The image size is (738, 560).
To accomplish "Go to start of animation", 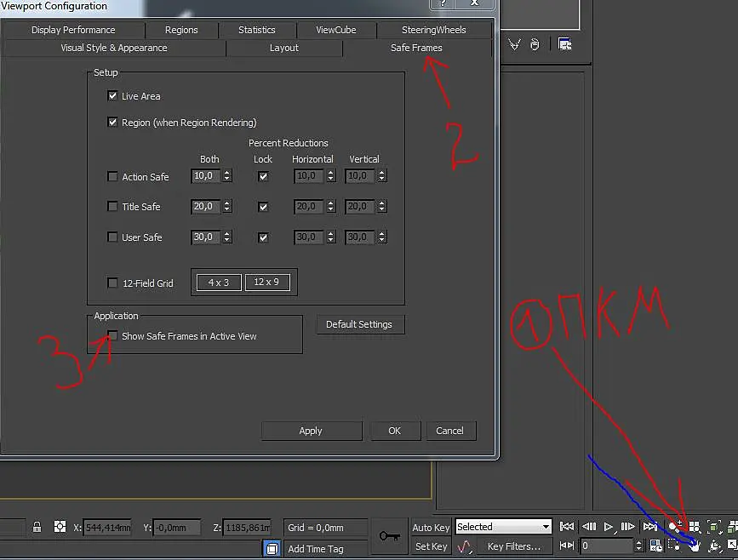I will click(566, 526).
